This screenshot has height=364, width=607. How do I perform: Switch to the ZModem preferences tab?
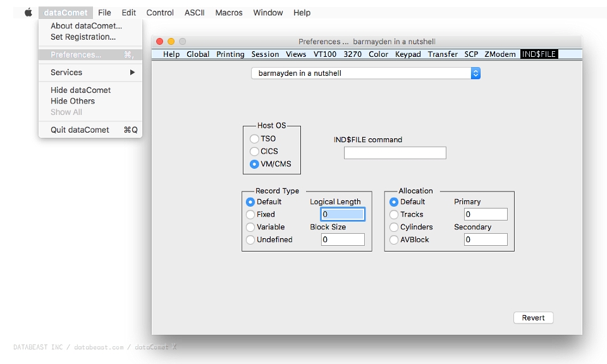tap(500, 54)
